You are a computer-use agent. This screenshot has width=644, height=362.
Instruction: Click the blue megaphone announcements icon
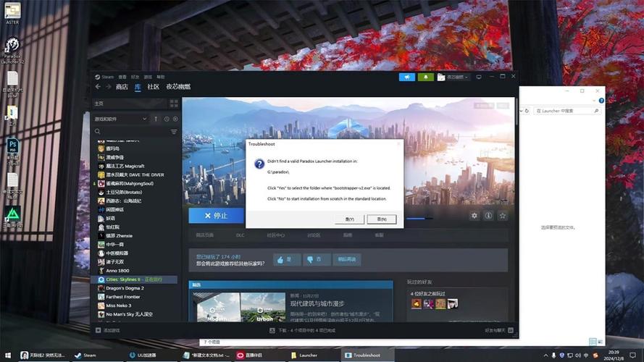pos(407,77)
